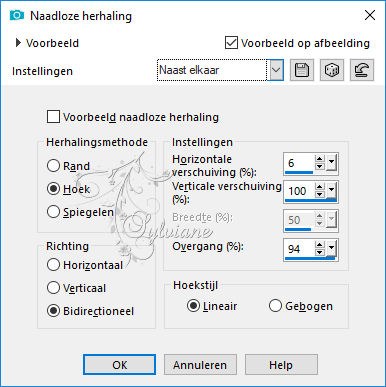Click the save preset floppy disk icon
The width and height of the screenshot is (386, 387).
point(302,70)
